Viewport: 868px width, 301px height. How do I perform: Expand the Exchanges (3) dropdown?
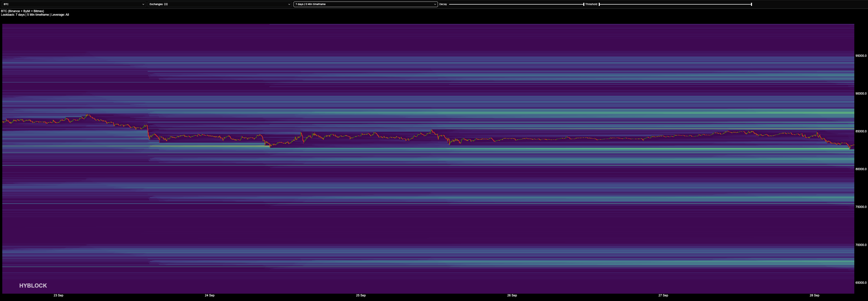[x=220, y=4]
